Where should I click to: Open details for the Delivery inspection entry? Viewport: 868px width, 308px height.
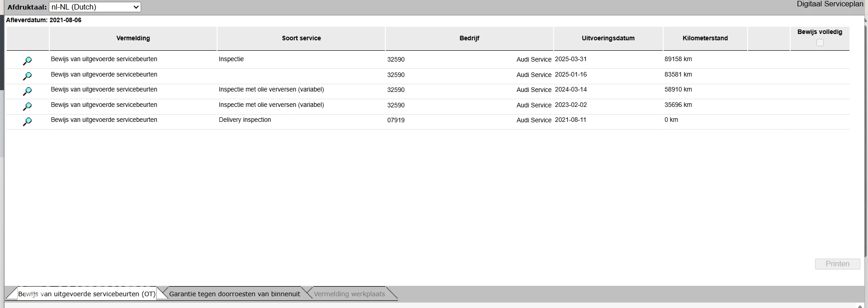coord(28,121)
